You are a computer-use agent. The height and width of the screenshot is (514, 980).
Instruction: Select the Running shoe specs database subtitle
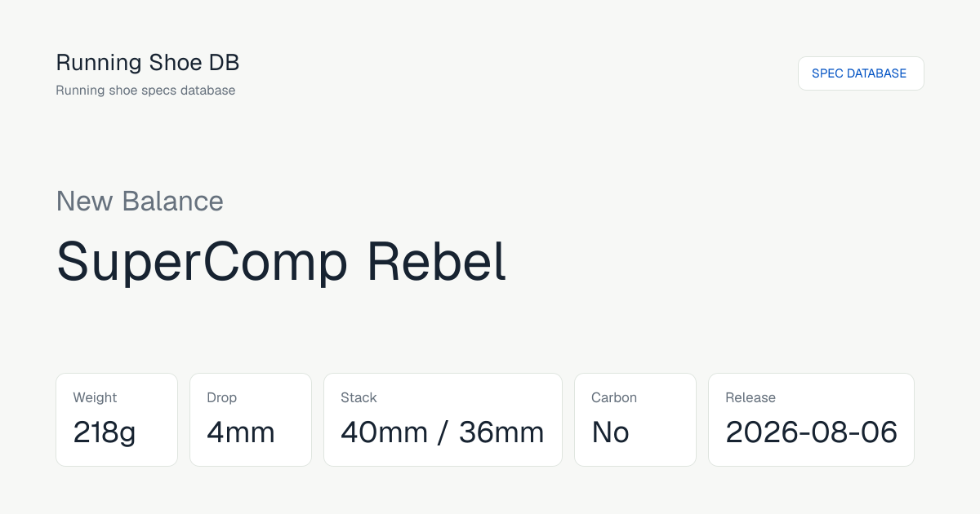coord(145,91)
